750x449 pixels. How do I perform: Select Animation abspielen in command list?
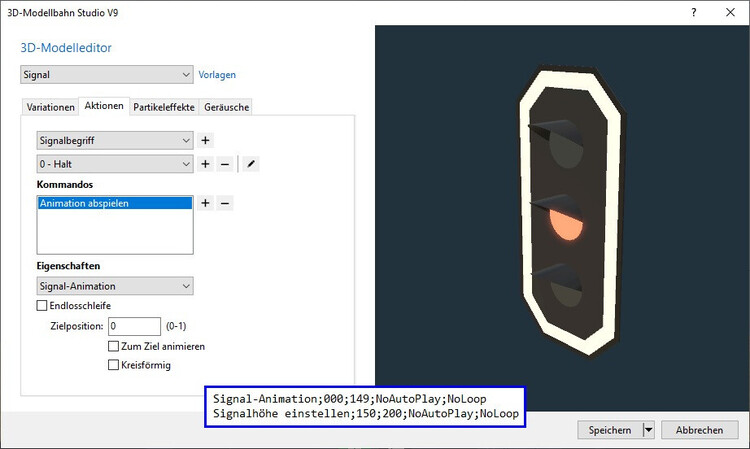(x=113, y=203)
